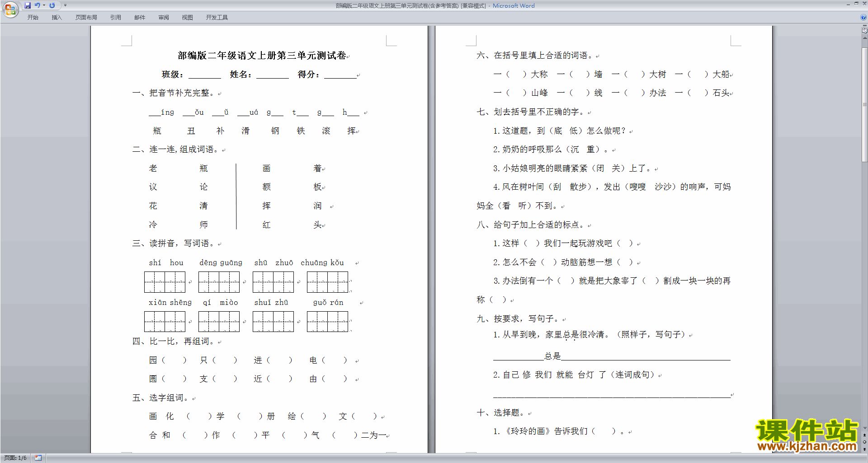Click the 页面: 1/6 status bar indicator
The height and width of the screenshot is (463, 868).
tap(15, 458)
